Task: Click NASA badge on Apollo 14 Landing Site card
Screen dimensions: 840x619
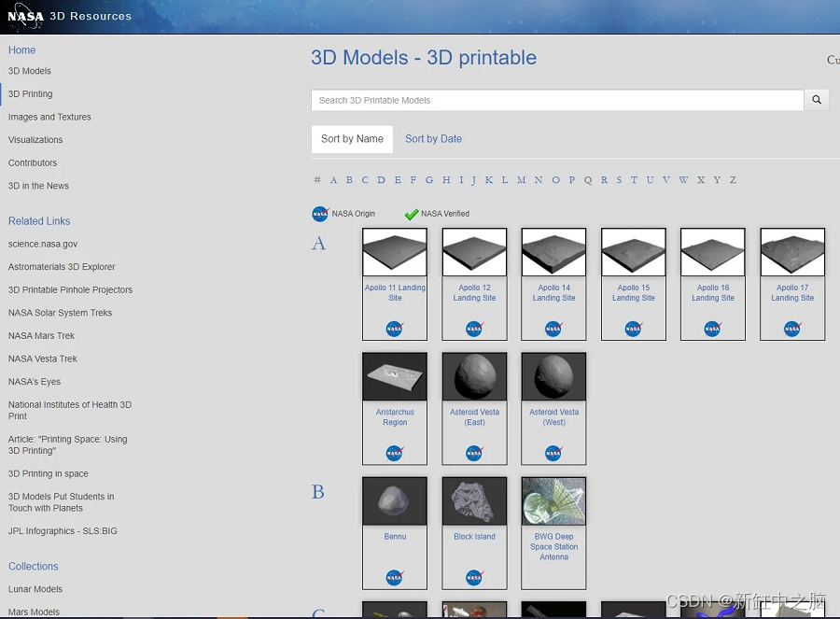Action: tap(553, 329)
